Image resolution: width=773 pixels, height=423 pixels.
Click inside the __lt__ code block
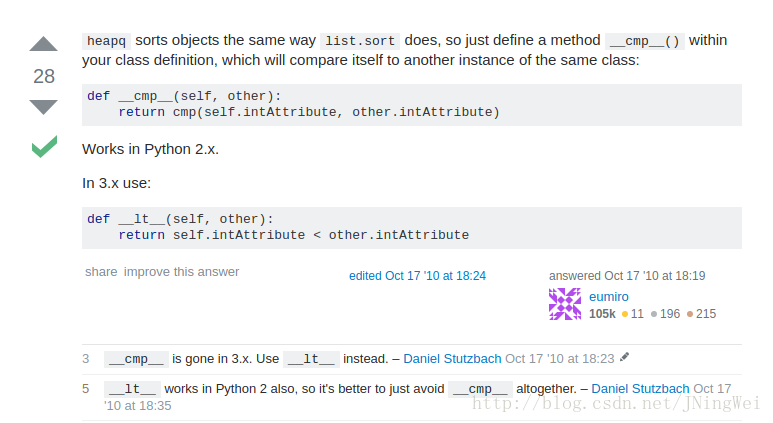pos(412,228)
